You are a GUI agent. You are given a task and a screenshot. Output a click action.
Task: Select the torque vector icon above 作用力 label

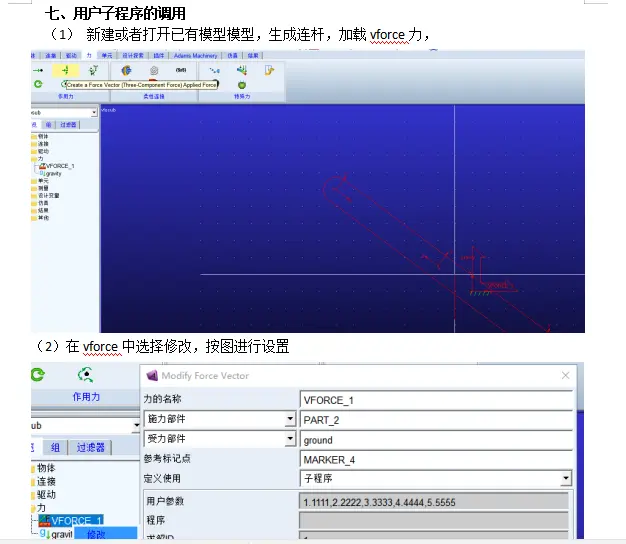click(86, 375)
